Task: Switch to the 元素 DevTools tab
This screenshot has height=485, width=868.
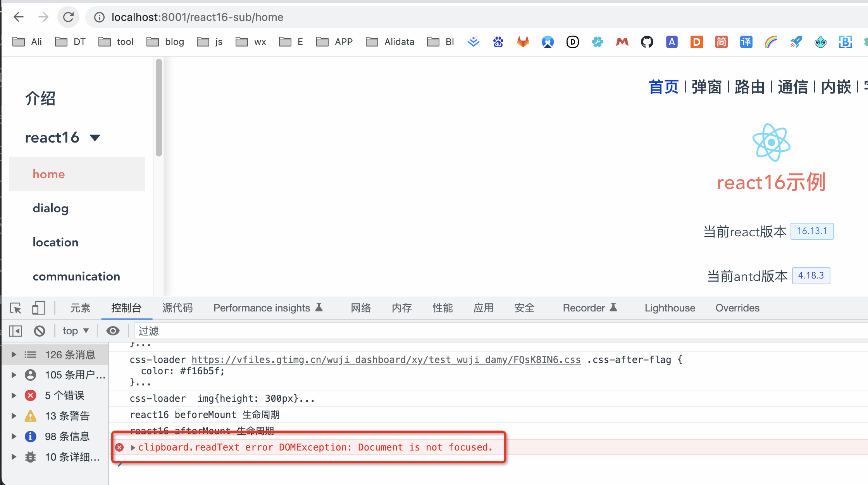Action: [x=80, y=308]
